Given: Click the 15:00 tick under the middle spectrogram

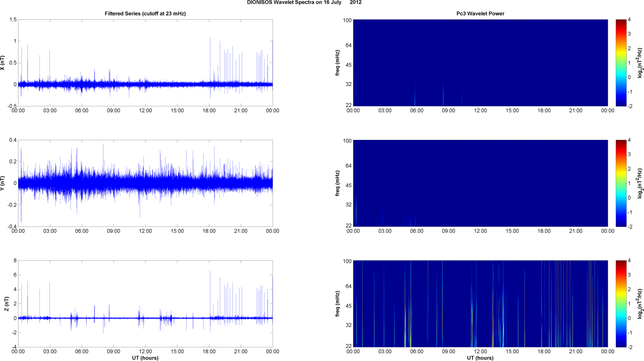Looking at the screenshot, I should point(512,231).
